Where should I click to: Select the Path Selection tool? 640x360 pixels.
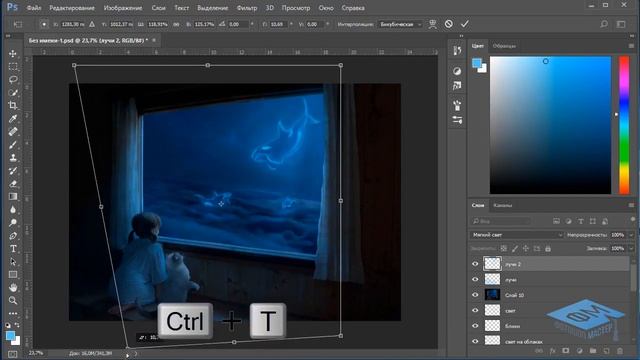click(x=13, y=261)
